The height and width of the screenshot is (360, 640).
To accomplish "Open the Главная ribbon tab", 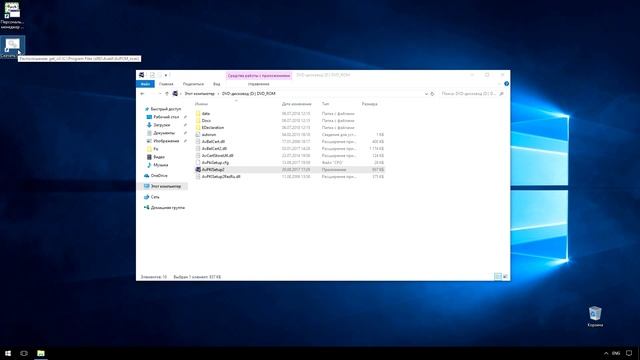I will coord(166,84).
